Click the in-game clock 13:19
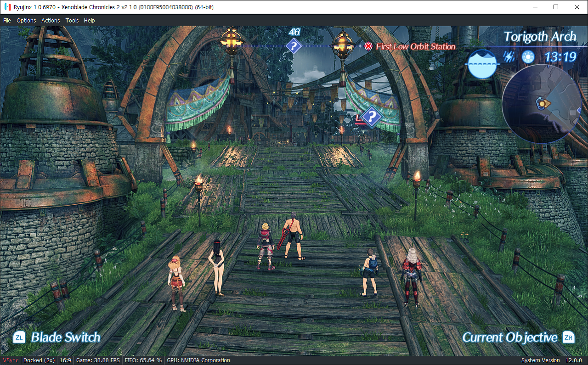Screen dimensions: 588x365 pos(560,57)
